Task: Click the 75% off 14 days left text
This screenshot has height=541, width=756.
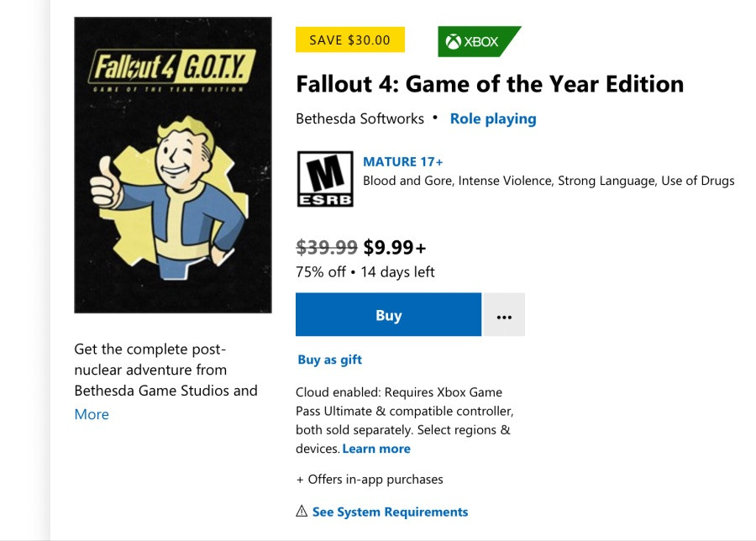Action: coord(365,272)
